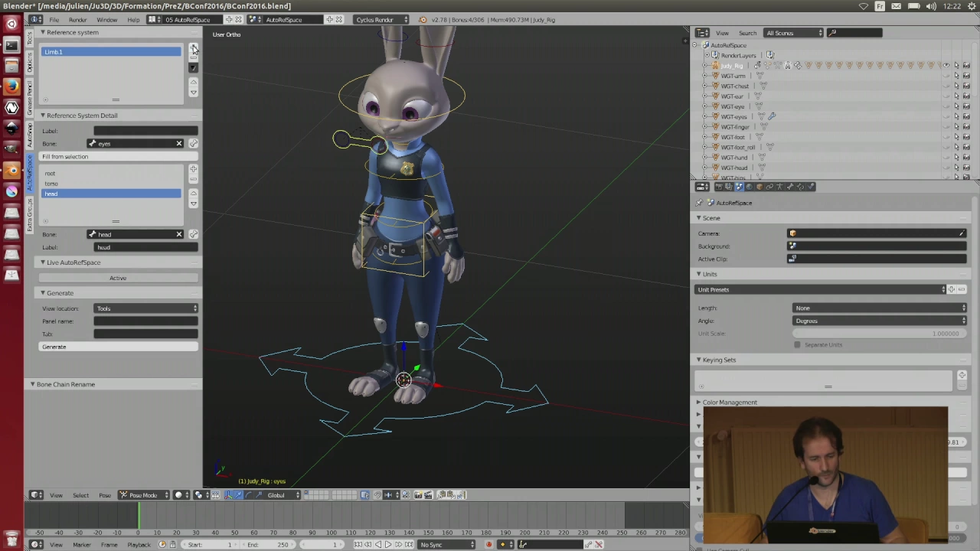Collapse Color Management panel
The image size is (980, 551).
[x=699, y=403]
